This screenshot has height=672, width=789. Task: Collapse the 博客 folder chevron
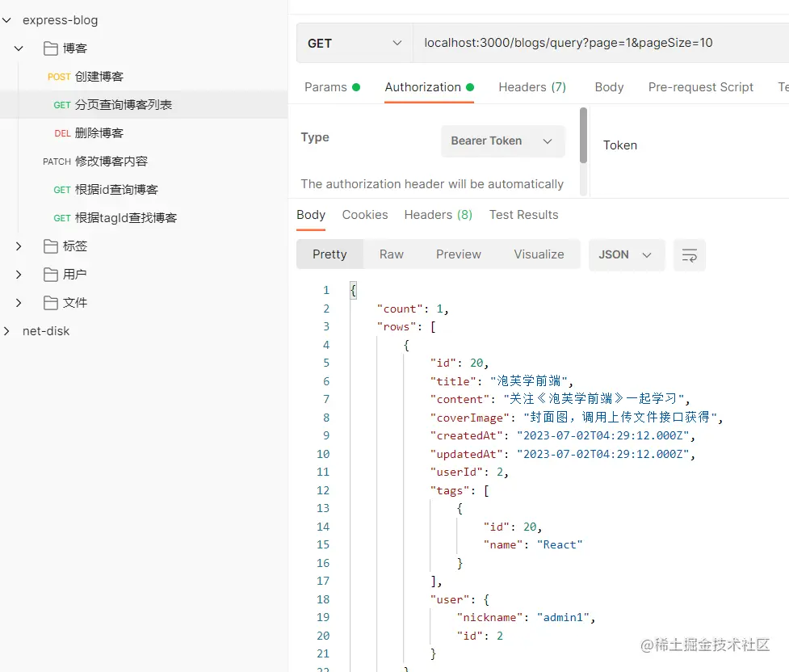(x=19, y=48)
